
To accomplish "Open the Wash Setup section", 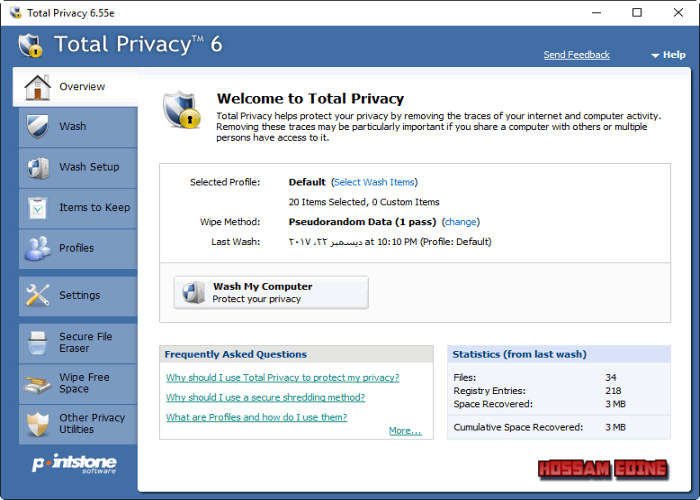I will tap(78, 168).
